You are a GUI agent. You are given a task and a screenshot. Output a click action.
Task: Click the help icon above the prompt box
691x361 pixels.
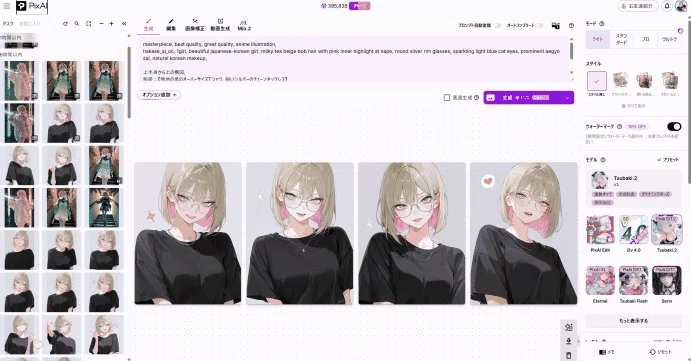click(571, 26)
